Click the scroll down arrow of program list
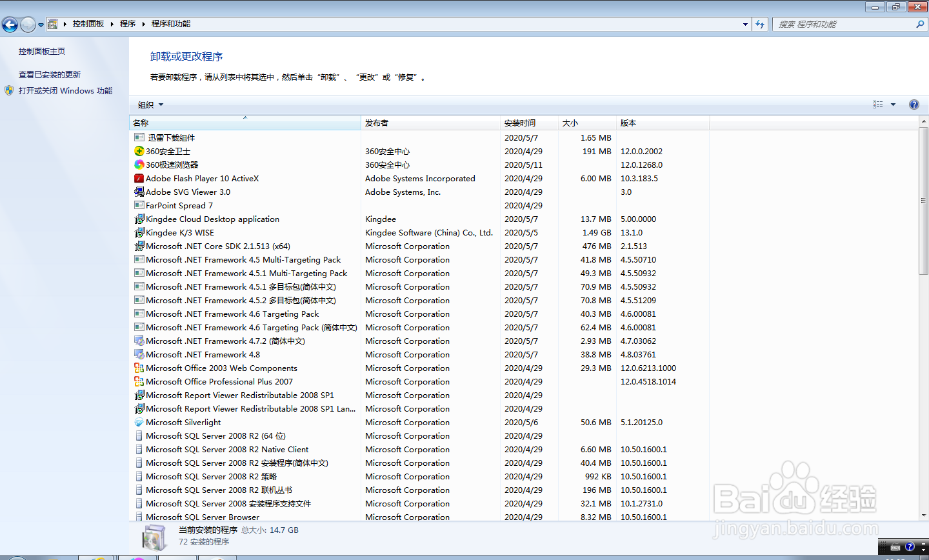 [923, 515]
